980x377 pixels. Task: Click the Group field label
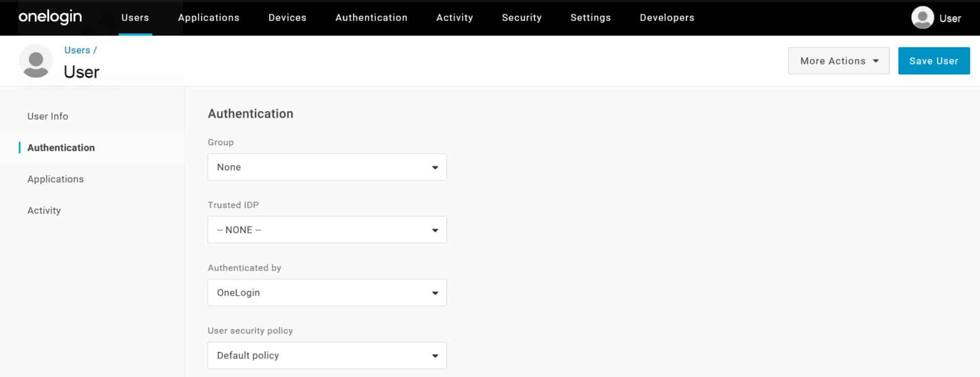point(220,142)
